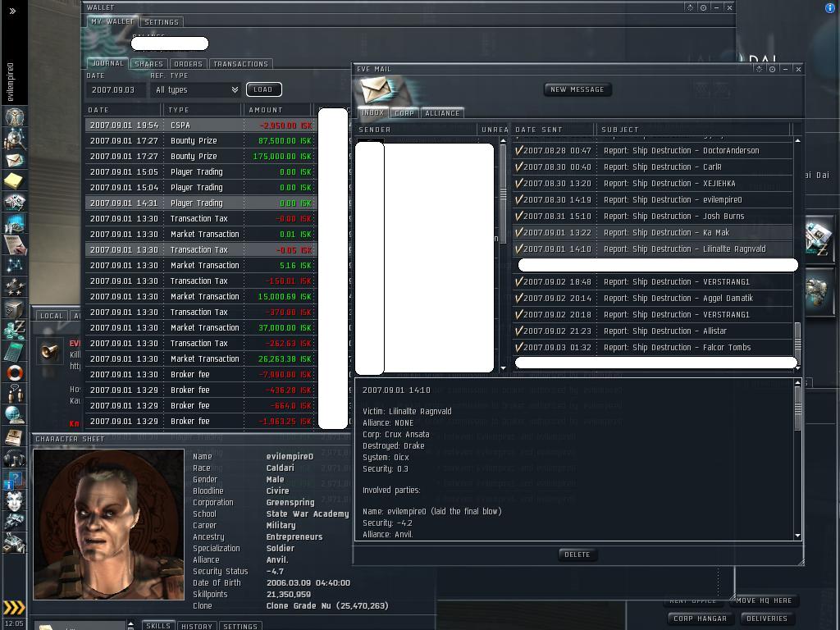The width and height of the screenshot is (840, 630).
Task: Sort mail by the Date Sent column header
Action: point(554,130)
